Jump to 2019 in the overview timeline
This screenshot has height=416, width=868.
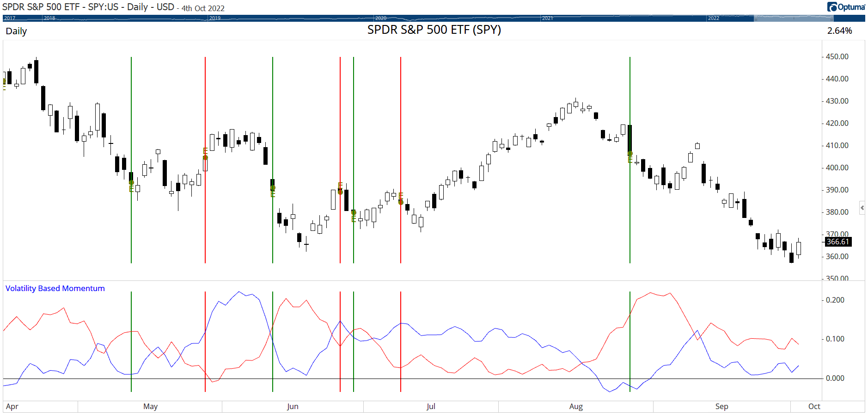(215, 18)
